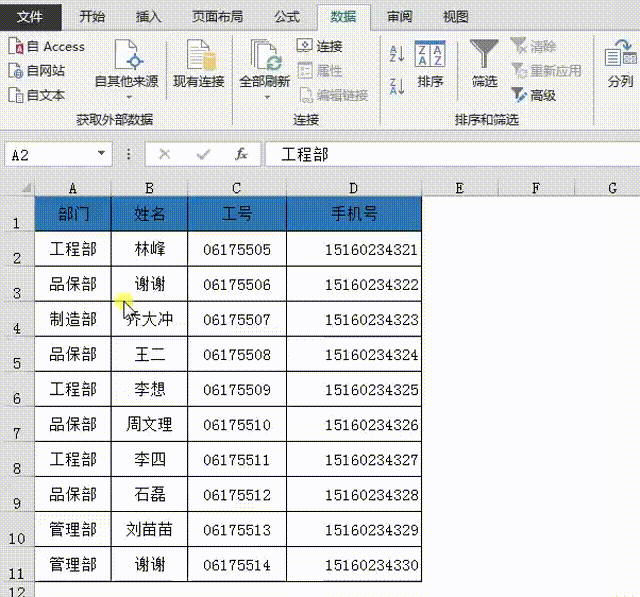Viewport: 640px width, 597px height.
Task: Expand From Other Sources (自其他来源) dropdown
Action: tap(127, 96)
